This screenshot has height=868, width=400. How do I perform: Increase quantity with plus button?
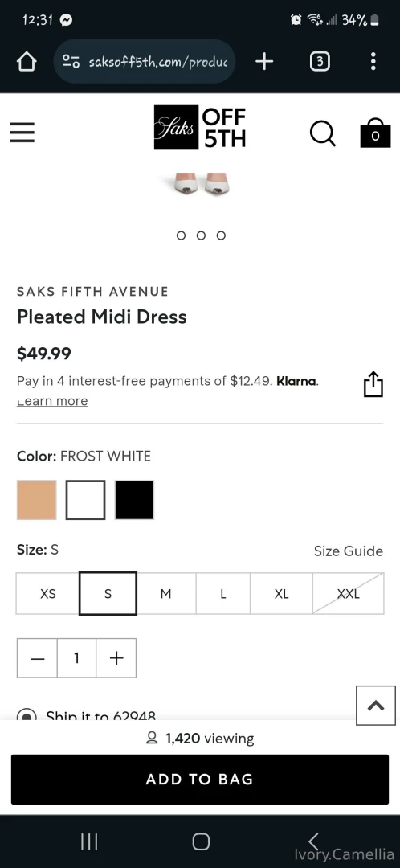point(116,657)
